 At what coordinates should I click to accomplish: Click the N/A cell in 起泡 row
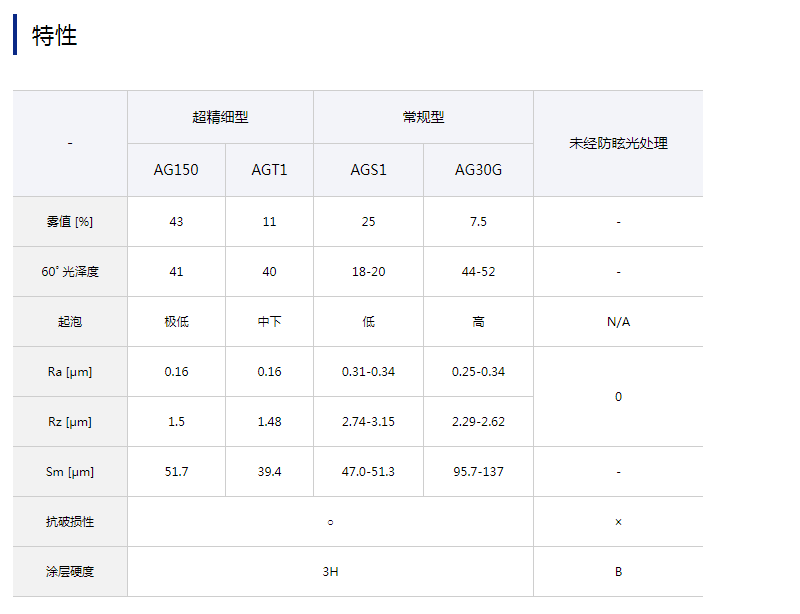click(618, 322)
